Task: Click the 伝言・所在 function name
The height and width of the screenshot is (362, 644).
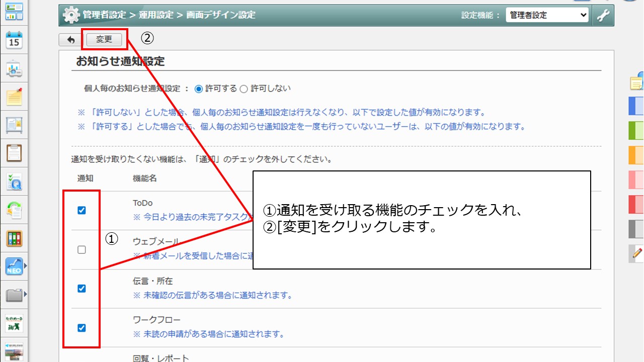Action: pyautogui.click(x=152, y=281)
